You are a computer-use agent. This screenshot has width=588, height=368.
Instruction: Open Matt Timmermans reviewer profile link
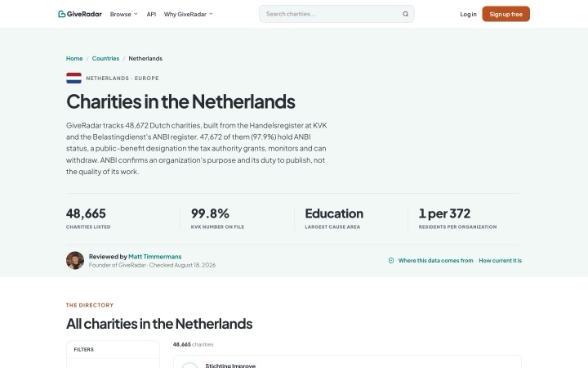coord(155,257)
